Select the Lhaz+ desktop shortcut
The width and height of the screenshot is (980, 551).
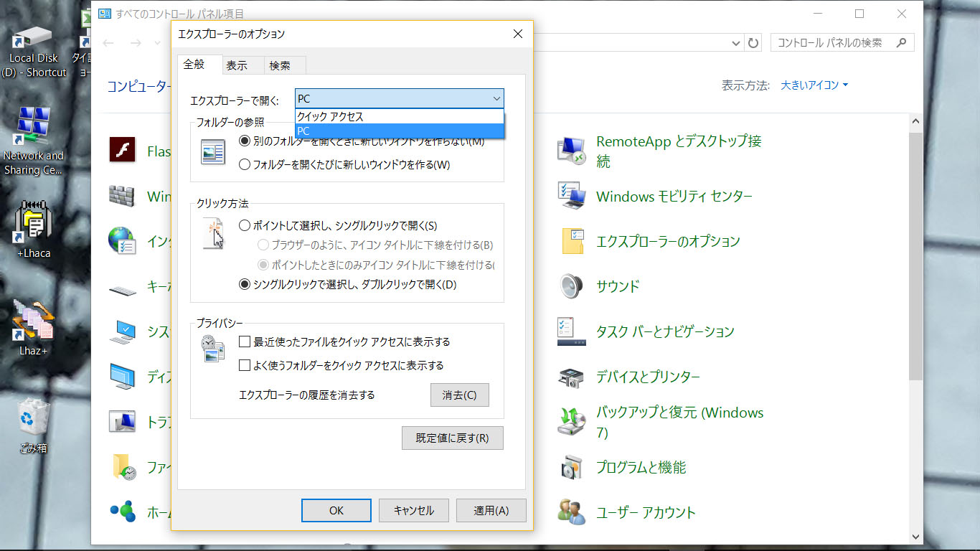pos(33,329)
